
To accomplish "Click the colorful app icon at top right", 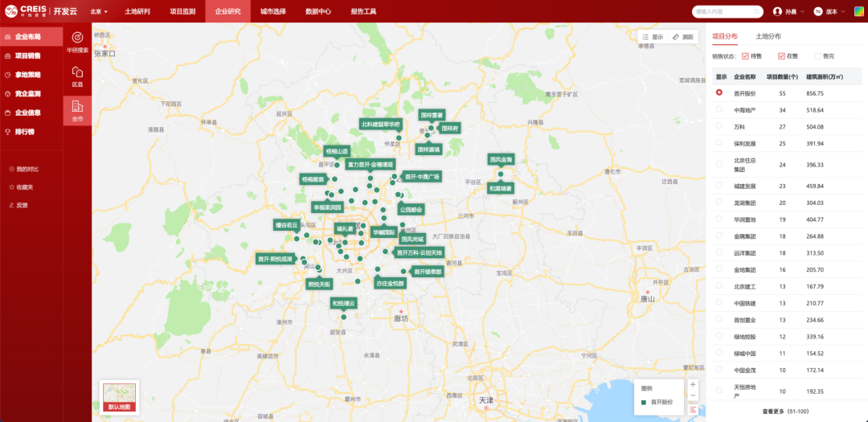I will pos(859,11).
